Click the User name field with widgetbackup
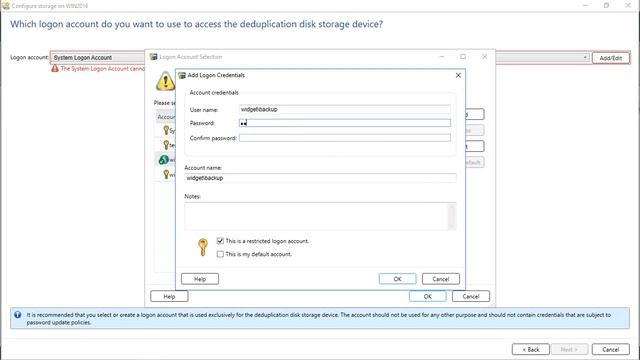The image size is (640, 360). 344,109
